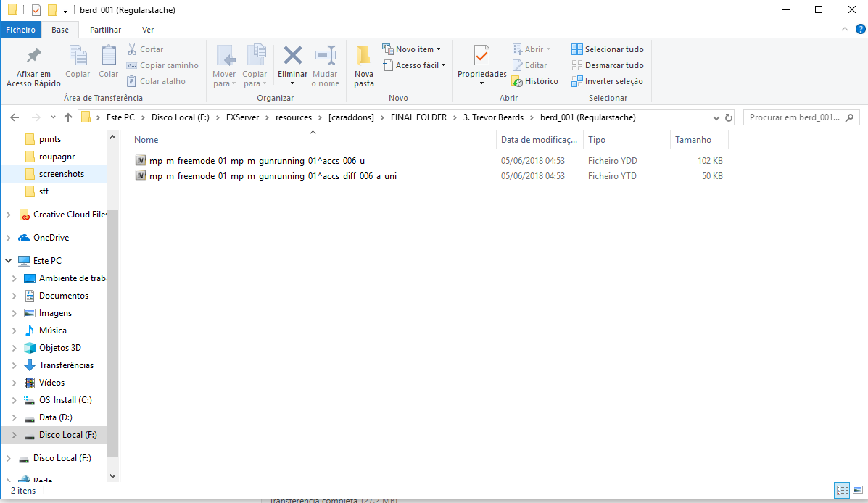This screenshot has height=503, width=868.
Task: Refresh the current folder view
Action: coord(729,117)
